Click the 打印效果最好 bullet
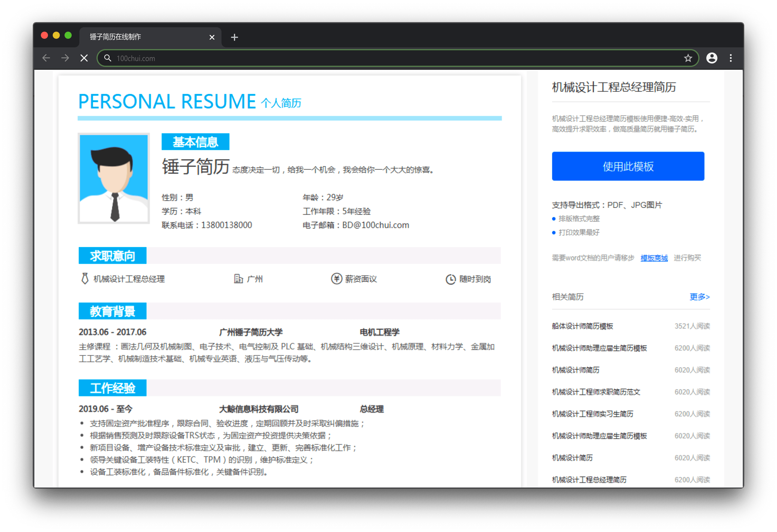This screenshot has height=532, width=777. click(579, 233)
